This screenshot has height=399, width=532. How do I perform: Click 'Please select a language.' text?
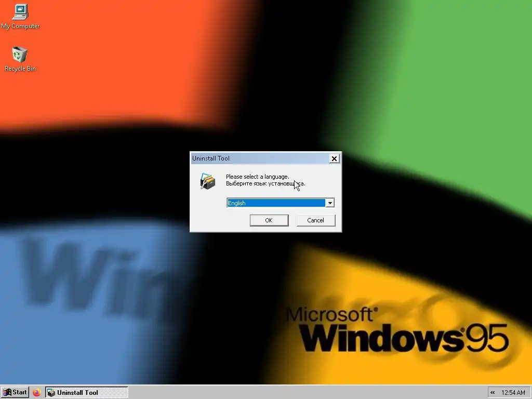(258, 177)
